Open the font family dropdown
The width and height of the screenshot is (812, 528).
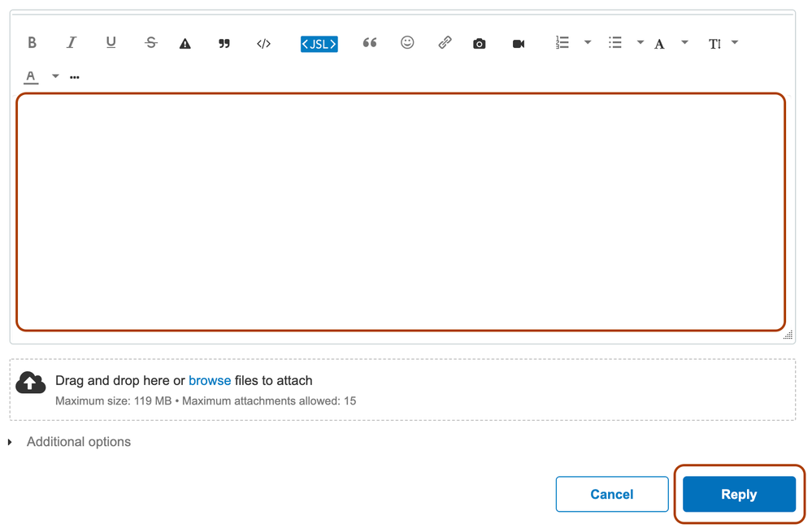click(684, 42)
